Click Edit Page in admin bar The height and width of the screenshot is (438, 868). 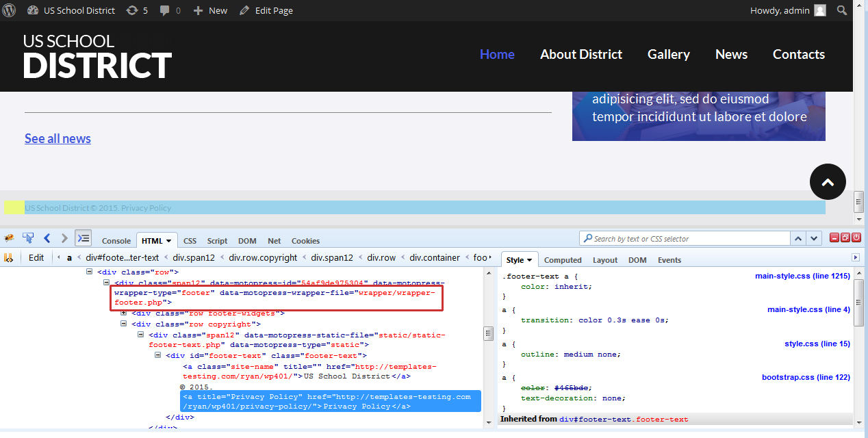click(266, 10)
